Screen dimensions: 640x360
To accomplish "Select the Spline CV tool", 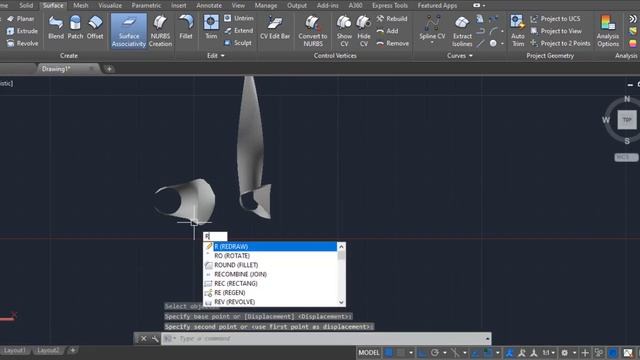I will pyautogui.click(x=432, y=27).
